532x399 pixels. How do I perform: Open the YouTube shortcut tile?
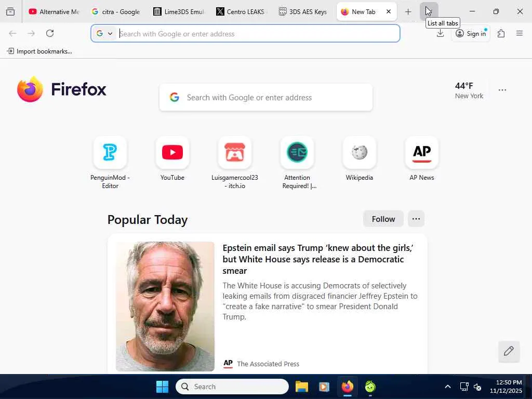172,159
